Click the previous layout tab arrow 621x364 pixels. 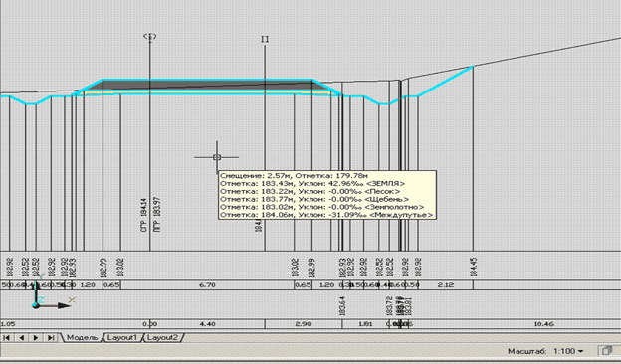click(22, 338)
